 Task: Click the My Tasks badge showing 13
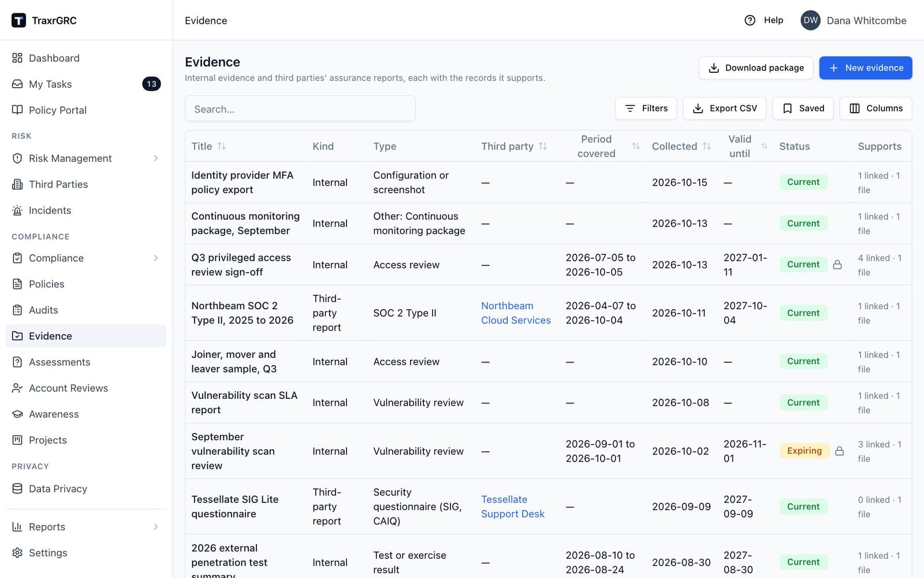pos(151,84)
